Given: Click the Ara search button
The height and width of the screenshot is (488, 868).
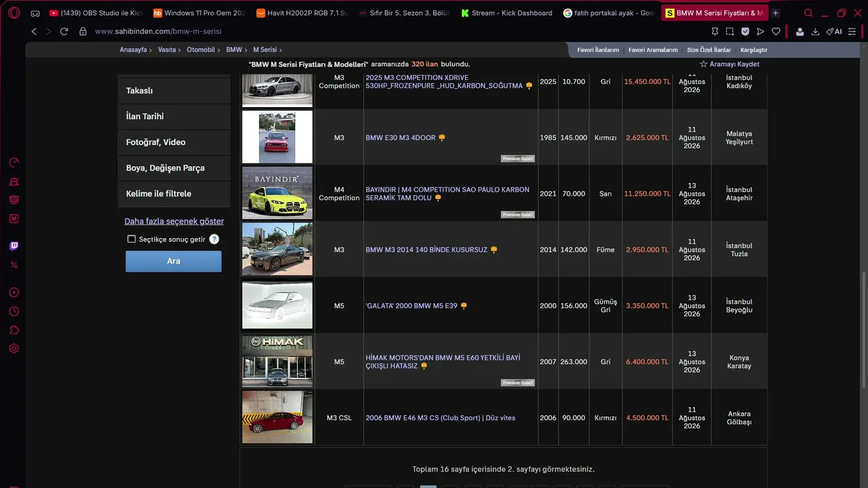Looking at the screenshot, I should [174, 261].
